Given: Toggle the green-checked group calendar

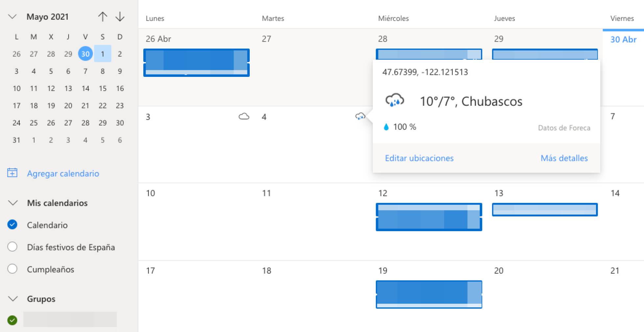Looking at the screenshot, I should pyautogui.click(x=12, y=320).
